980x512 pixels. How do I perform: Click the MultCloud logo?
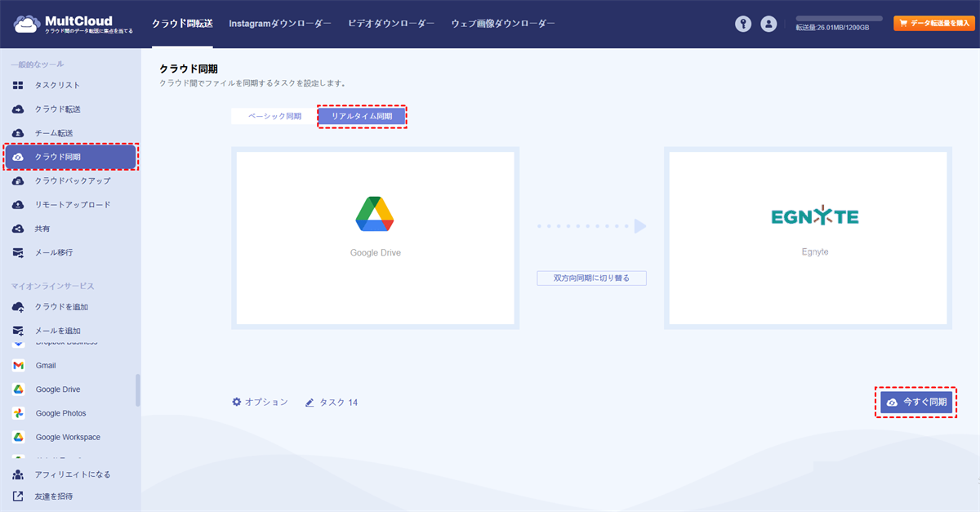(x=73, y=24)
